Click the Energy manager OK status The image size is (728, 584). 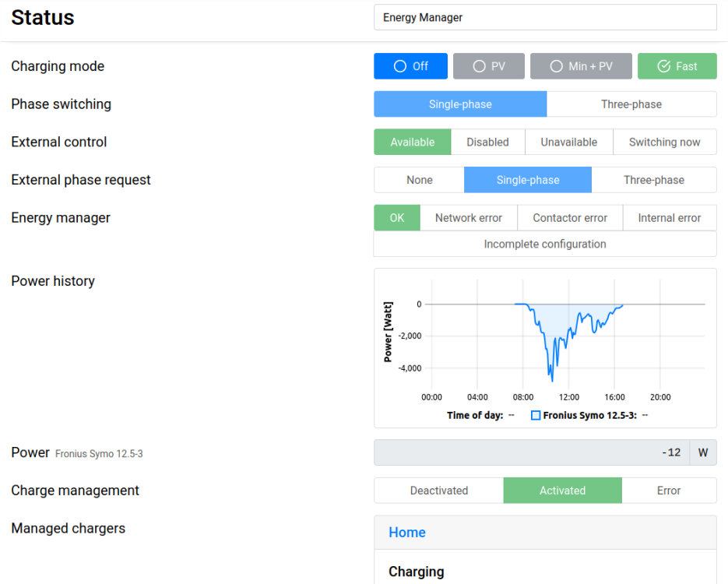click(x=397, y=218)
